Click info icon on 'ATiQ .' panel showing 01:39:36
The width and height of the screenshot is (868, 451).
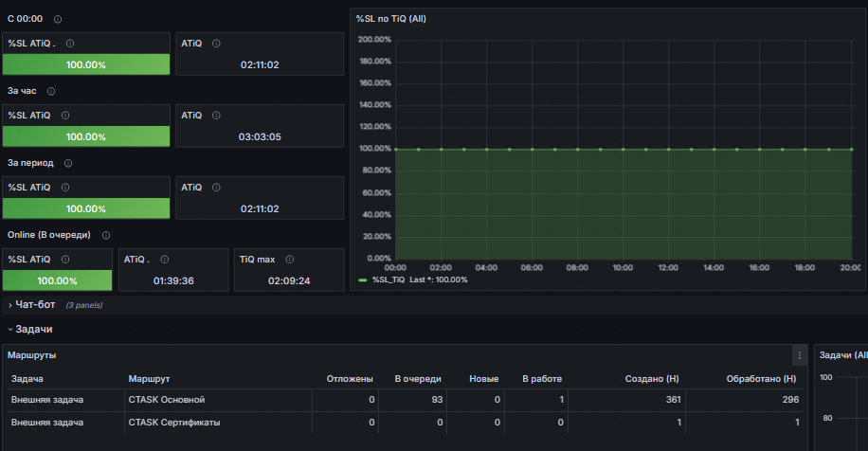(165, 260)
